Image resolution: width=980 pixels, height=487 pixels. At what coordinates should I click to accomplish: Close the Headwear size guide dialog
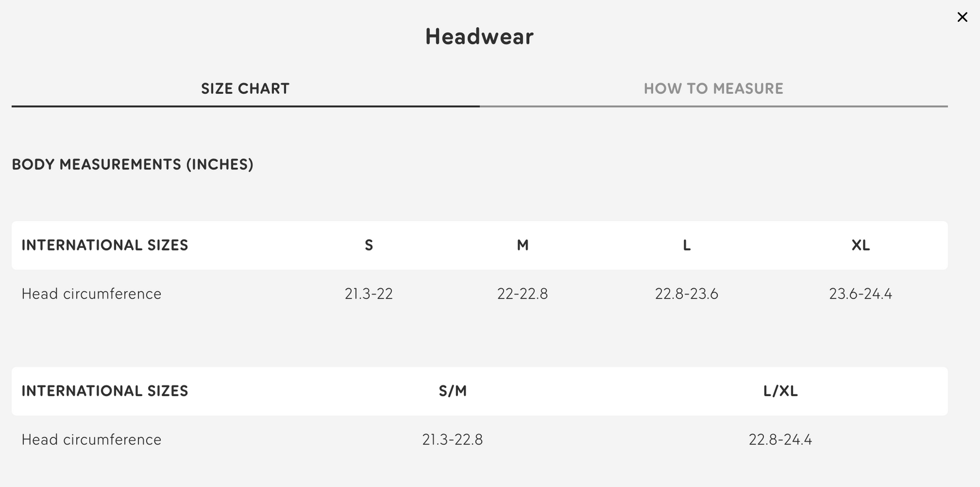[x=962, y=17]
